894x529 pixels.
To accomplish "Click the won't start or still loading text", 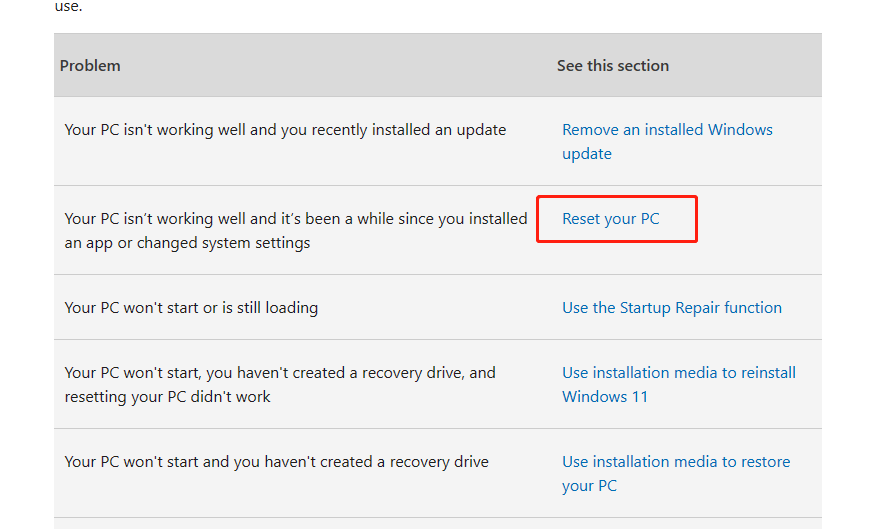I will pos(191,308).
